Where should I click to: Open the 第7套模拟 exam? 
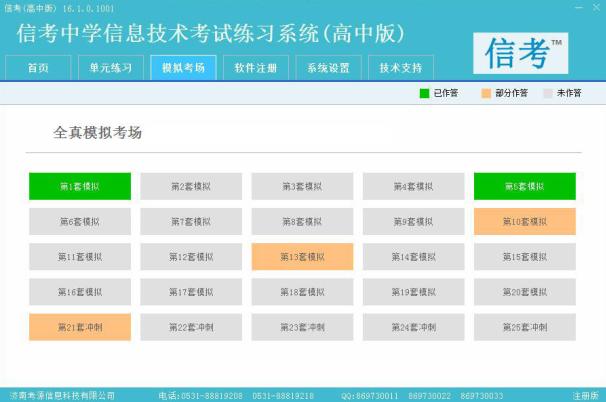(191, 221)
